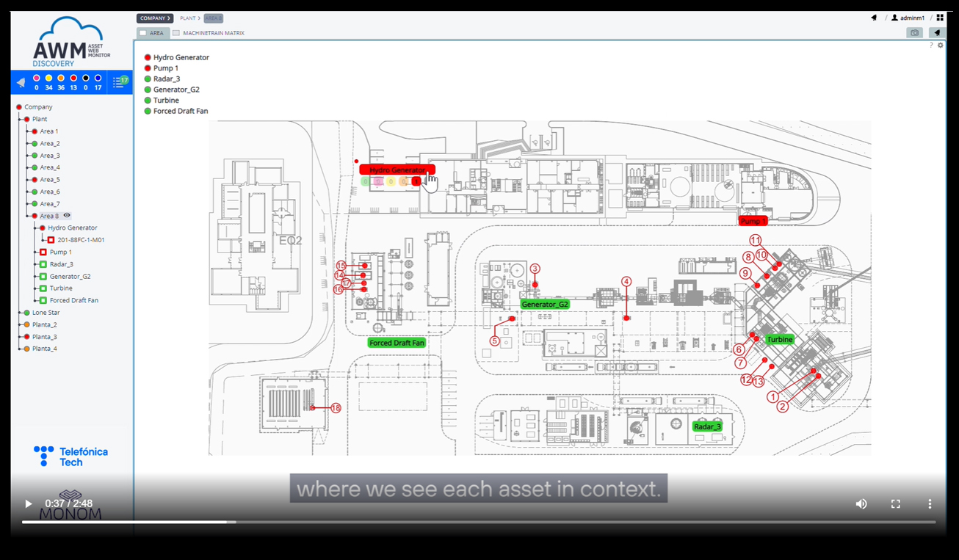Select sensor marker 3 near Generator_G2
959x560 pixels.
(535, 269)
